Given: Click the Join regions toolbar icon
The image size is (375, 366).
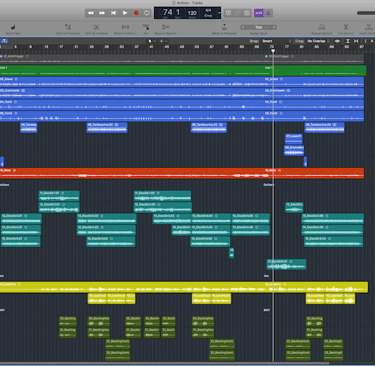Looking at the screenshot, I should pos(146,27).
